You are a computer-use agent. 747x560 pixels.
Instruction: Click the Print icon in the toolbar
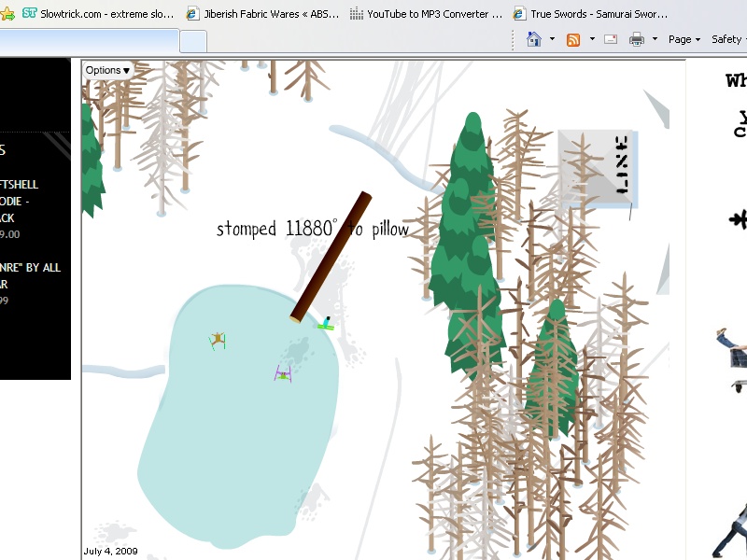click(x=637, y=39)
